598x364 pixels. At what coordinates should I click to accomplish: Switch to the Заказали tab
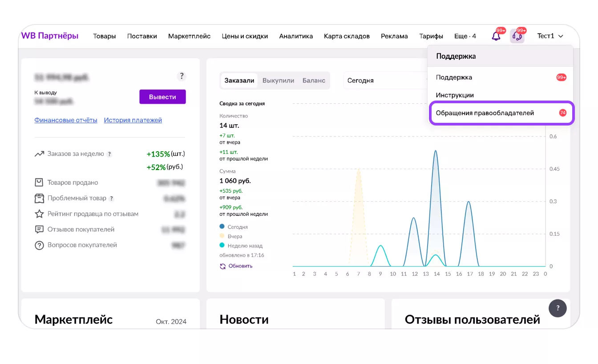point(239,81)
